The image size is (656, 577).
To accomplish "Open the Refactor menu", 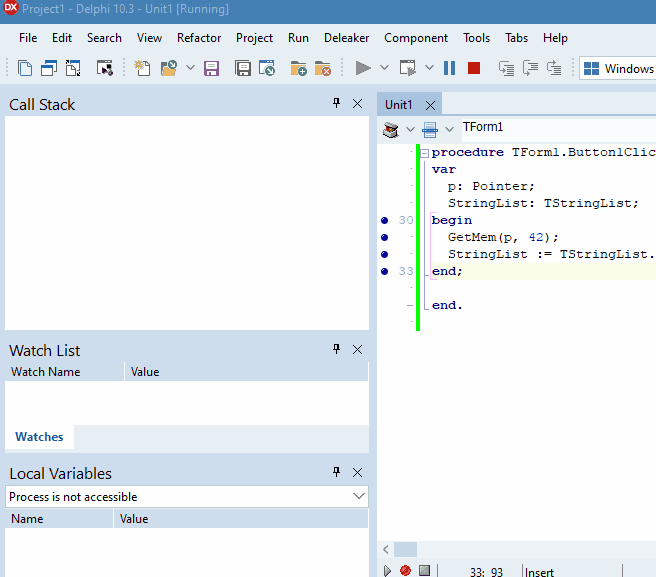I will [x=199, y=38].
